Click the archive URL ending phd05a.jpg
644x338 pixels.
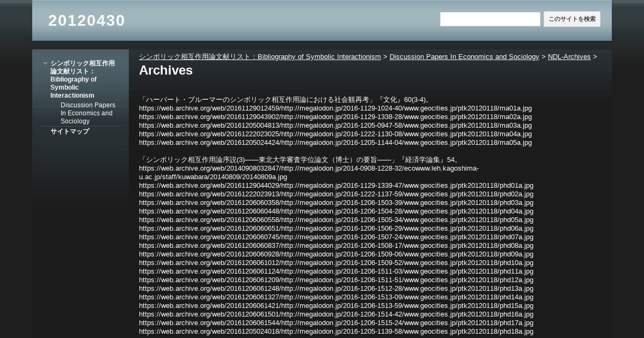pos(336,220)
